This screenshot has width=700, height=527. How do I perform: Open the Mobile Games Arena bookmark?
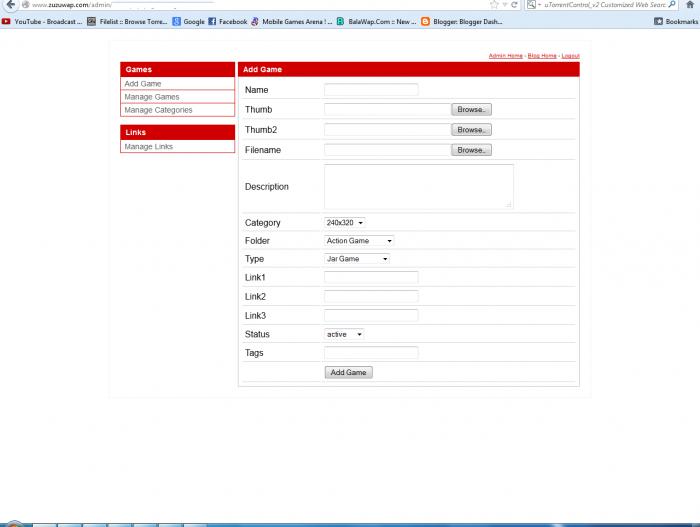(292, 21)
